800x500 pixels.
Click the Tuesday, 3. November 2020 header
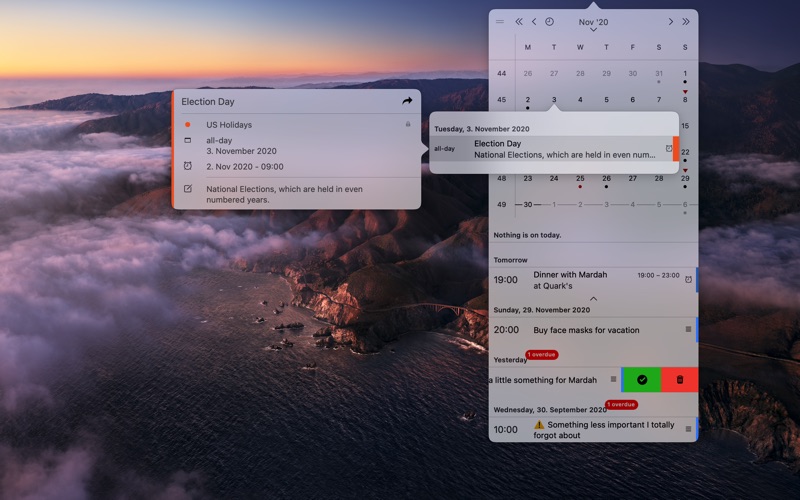[x=482, y=129]
